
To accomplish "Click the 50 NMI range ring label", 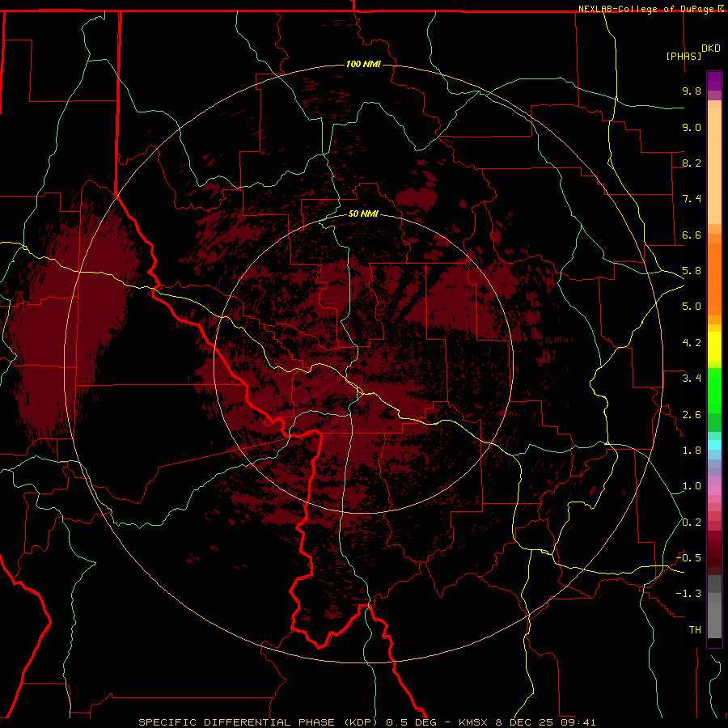I will tap(363, 214).
